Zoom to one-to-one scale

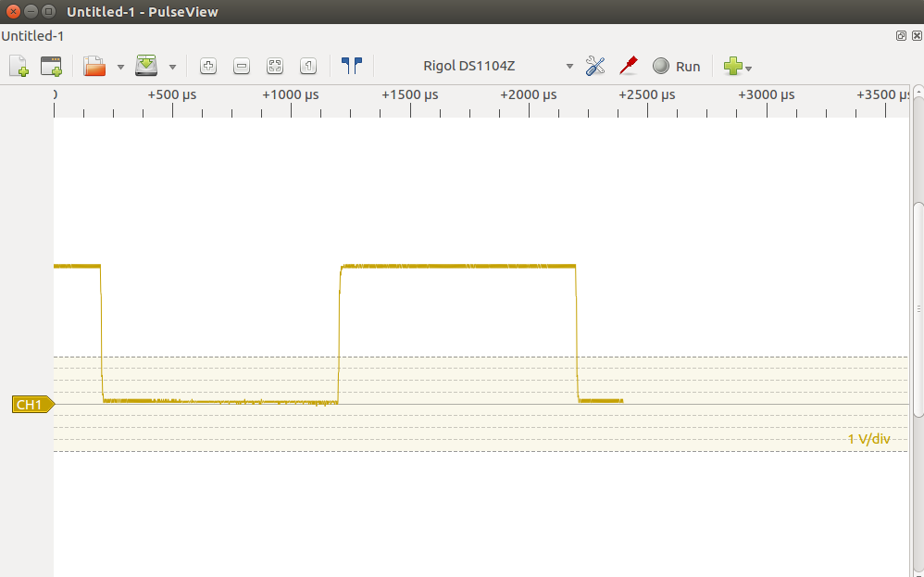coord(308,66)
